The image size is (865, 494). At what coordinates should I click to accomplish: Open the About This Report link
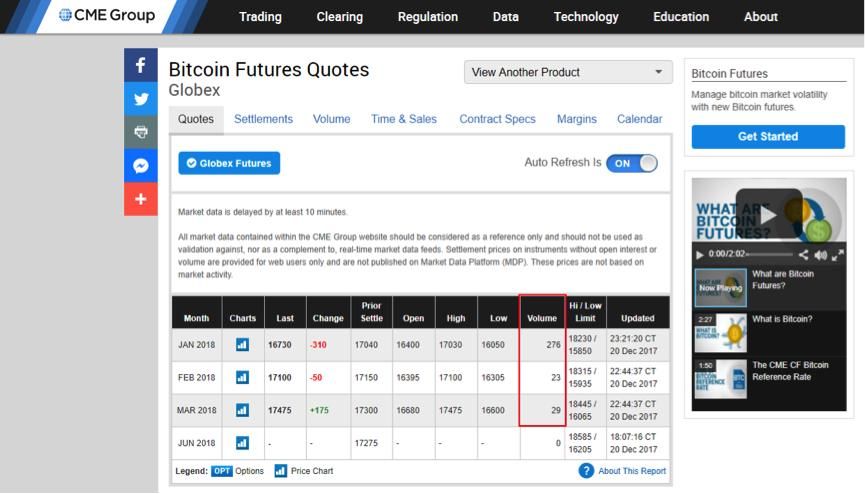click(631, 471)
